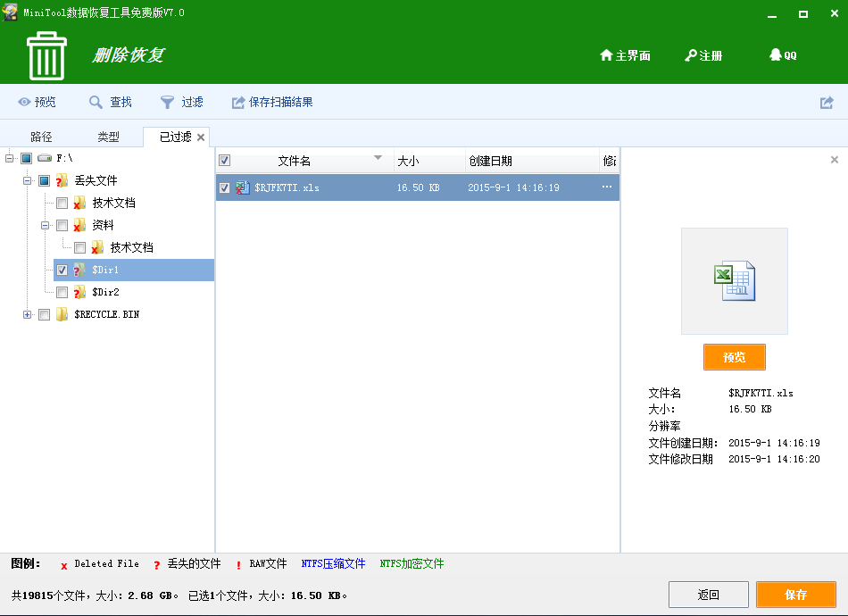Select the 已过滤 tab
The width and height of the screenshot is (848, 616).
[175, 137]
